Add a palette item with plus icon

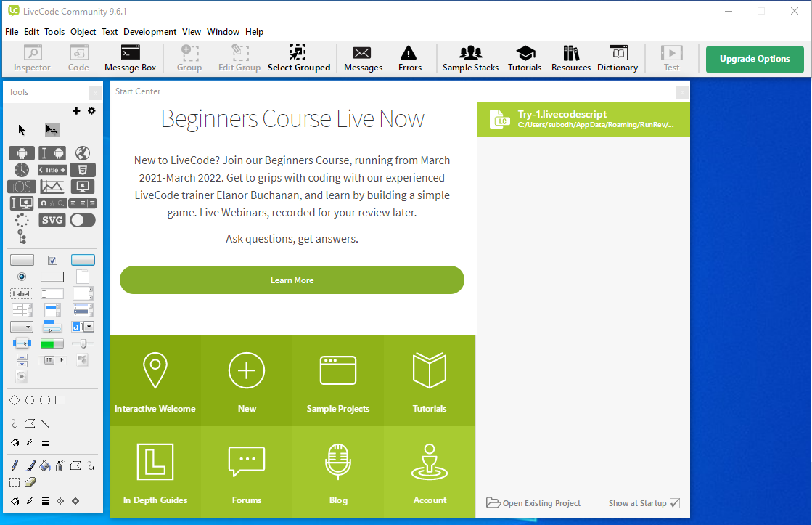pos(76,110)
